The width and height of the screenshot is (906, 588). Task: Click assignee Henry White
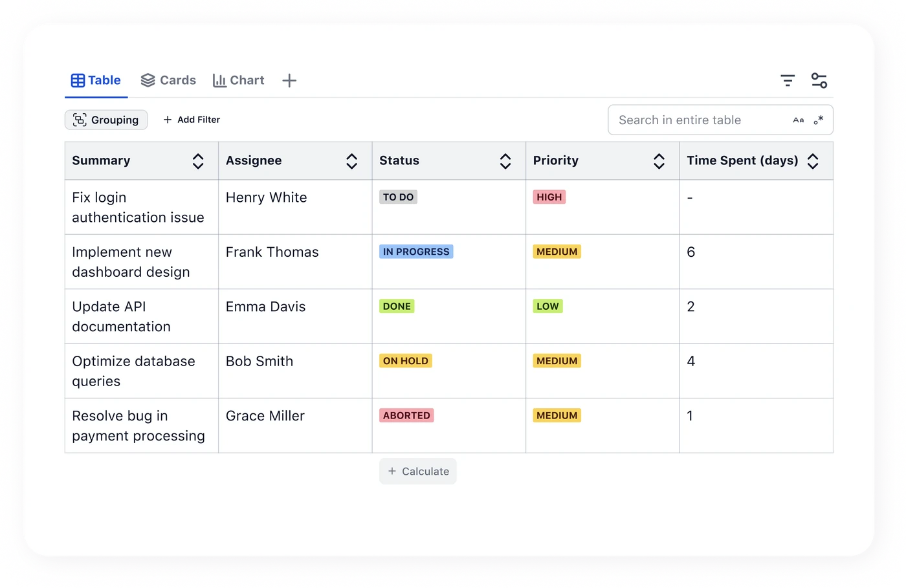(x=267, y=198)
